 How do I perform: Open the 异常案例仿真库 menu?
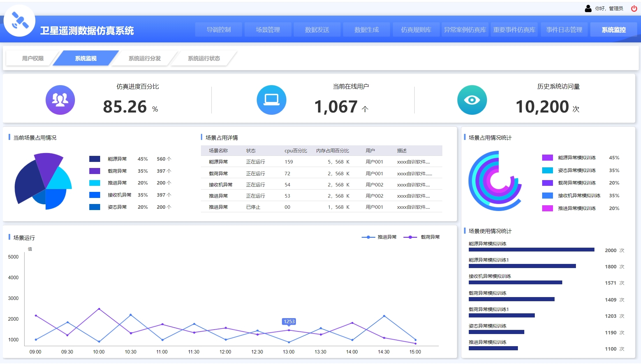click(465, 30)
